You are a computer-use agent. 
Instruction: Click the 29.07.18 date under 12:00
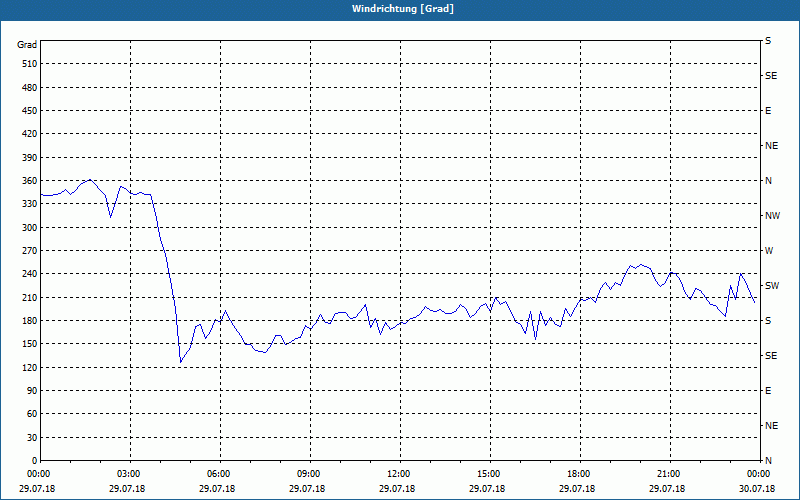397,489
